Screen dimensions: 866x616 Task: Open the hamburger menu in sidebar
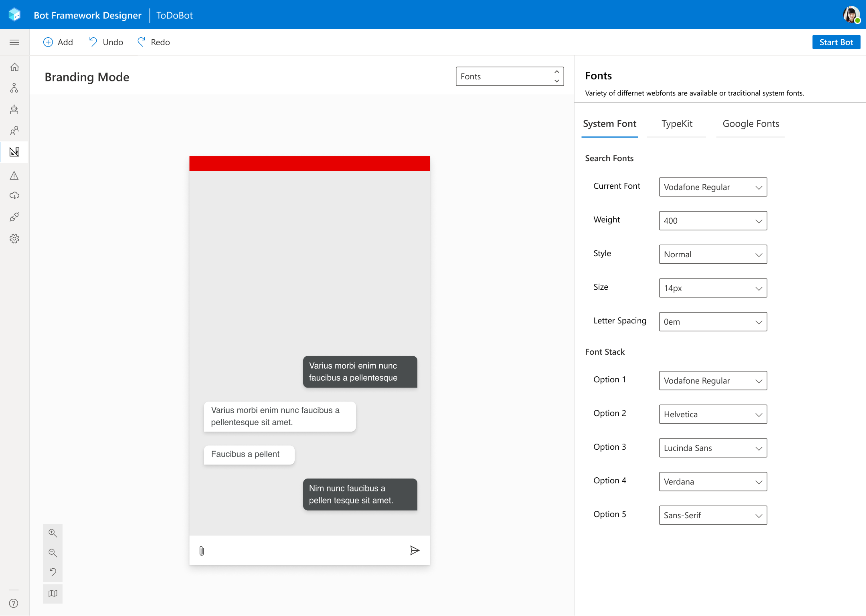pyautogui.click(x=14, y=42)
